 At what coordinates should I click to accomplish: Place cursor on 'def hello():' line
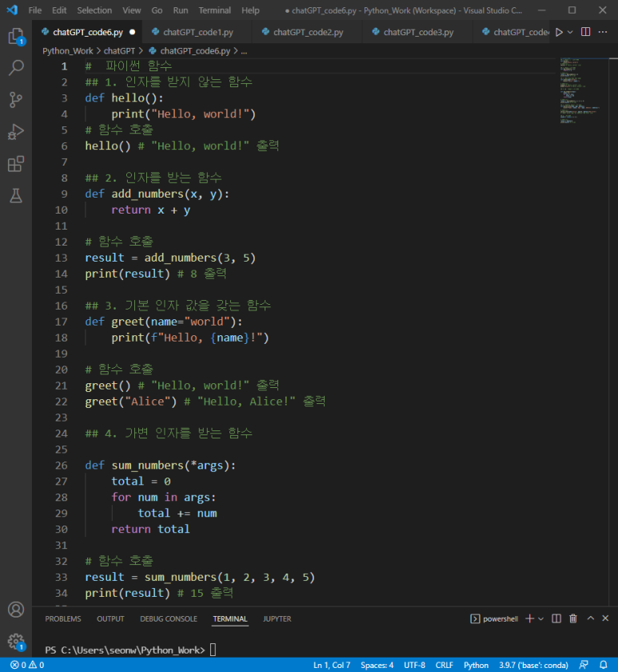point(124,98)
